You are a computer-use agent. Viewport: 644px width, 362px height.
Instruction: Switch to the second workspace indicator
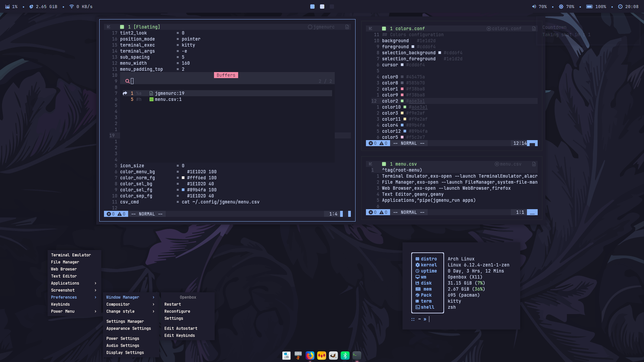click(322, 7)
